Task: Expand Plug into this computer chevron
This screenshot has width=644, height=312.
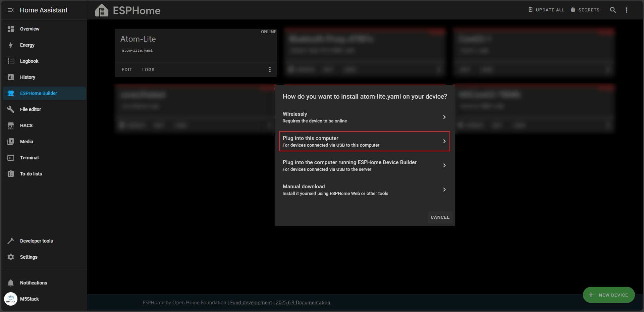Action: 444,141
